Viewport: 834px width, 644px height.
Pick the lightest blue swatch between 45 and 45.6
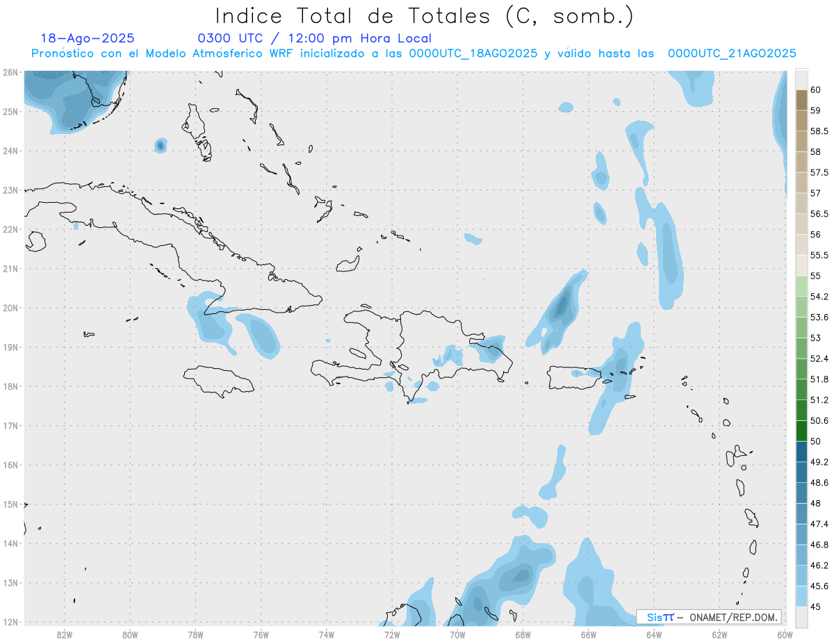(x=801, y=595)
